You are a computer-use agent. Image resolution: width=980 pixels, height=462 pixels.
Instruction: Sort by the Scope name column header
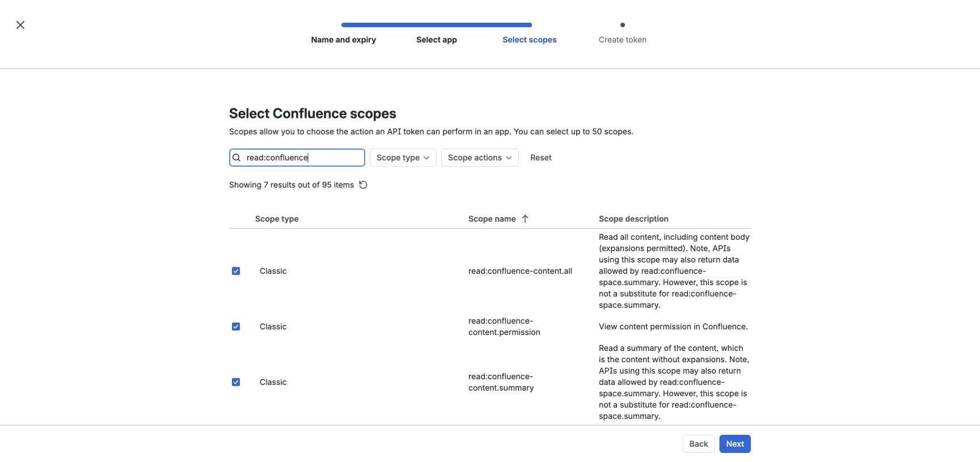492,219
